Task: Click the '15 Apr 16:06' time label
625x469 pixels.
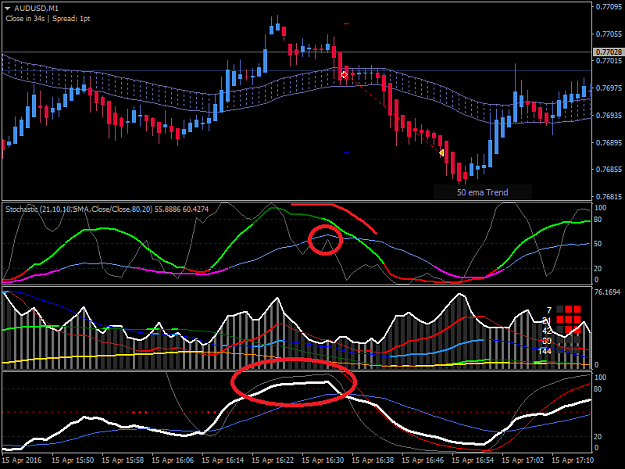Action: coord(173,460)
